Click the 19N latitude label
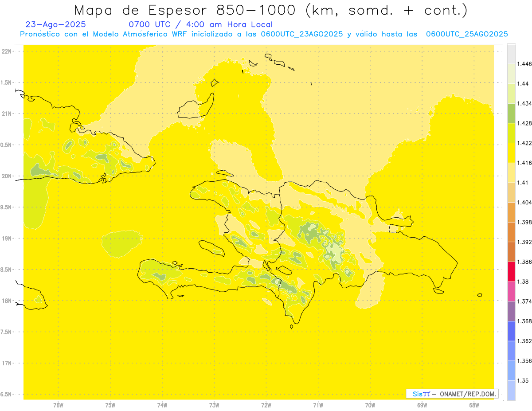532x411 pixels. 7,238
